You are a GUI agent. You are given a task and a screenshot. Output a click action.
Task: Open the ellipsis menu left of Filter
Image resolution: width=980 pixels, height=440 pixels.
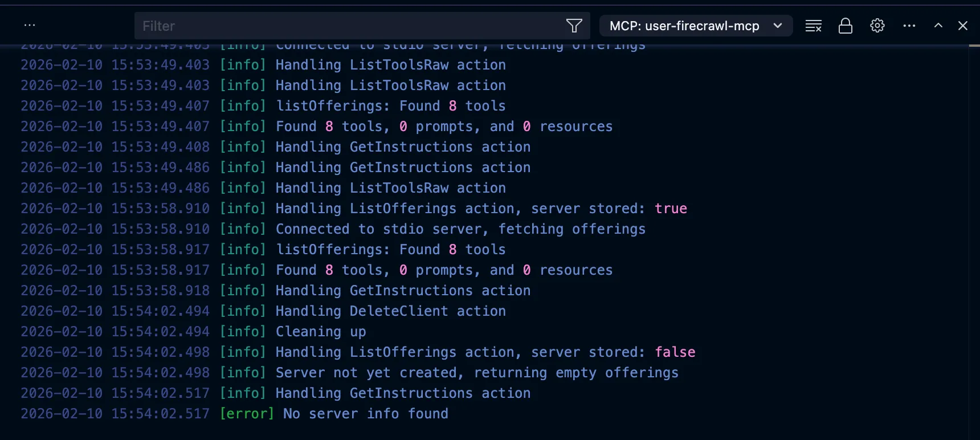tap(30, 26)
